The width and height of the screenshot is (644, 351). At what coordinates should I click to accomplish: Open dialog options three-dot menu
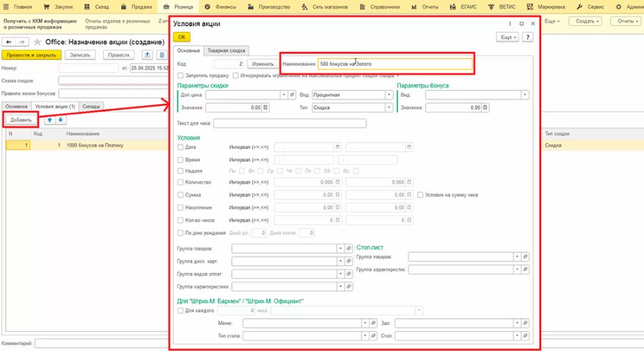510,24
